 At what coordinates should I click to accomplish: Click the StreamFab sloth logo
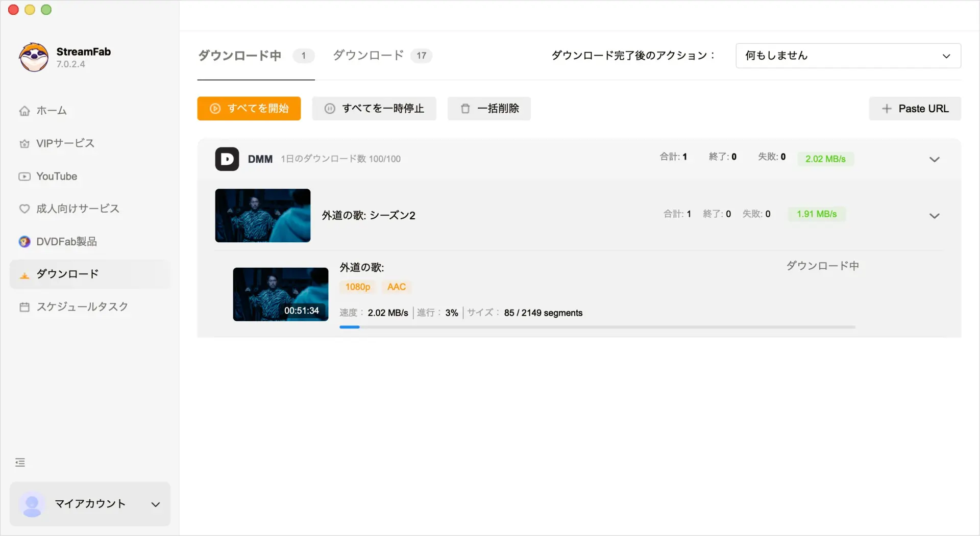pyautogui.click(x=34, y=57)
